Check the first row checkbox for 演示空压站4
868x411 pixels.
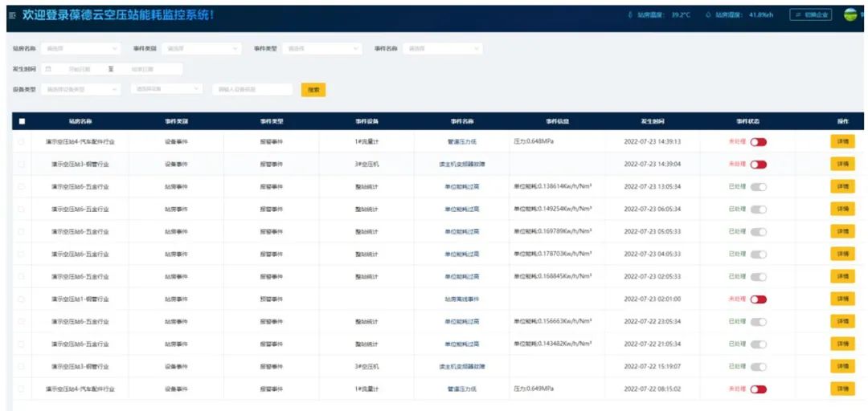[22, 141]
